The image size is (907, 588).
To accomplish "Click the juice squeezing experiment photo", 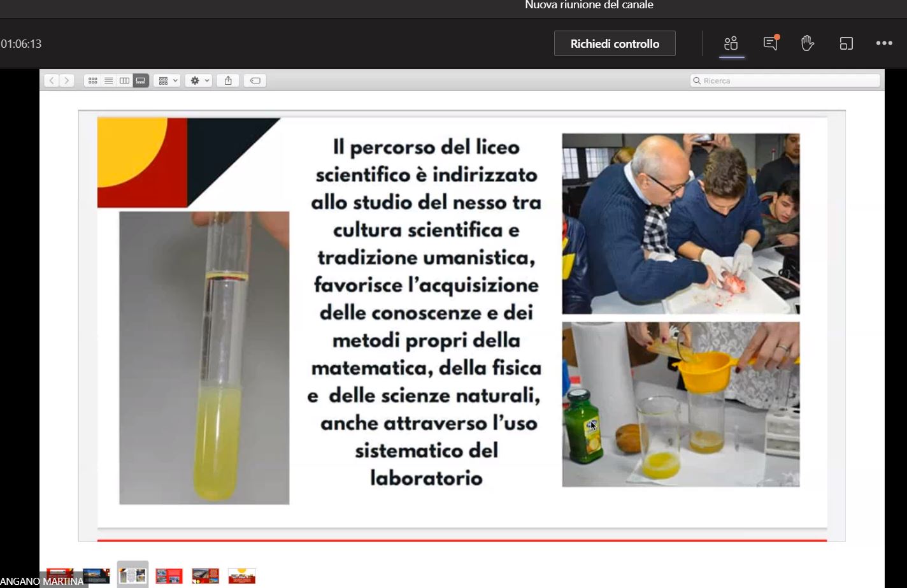I will point(681,405).
